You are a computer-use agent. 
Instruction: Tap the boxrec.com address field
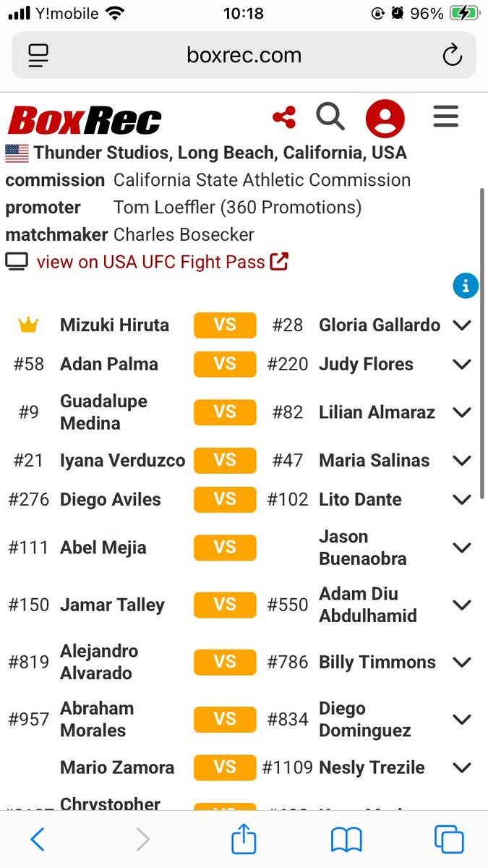[244, 55]
